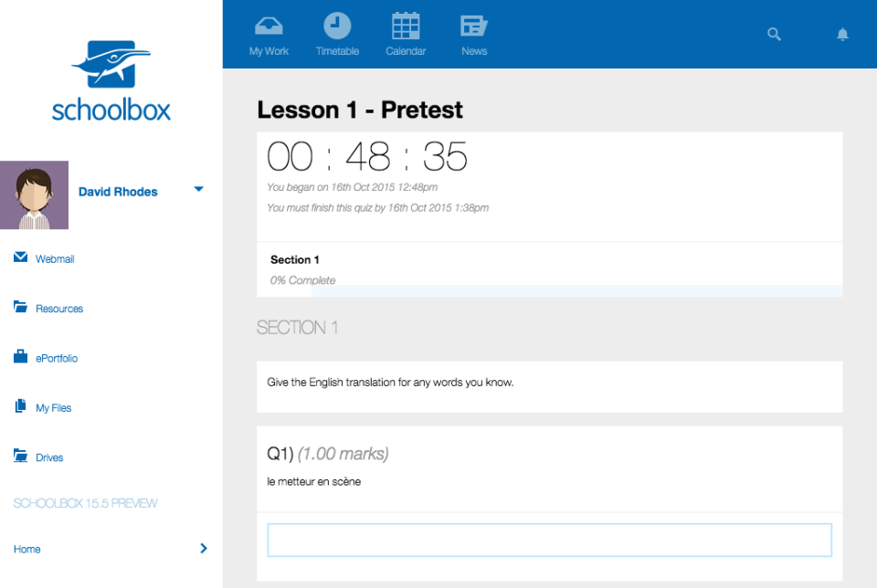Open the SCHOOLBOX 15.5 PREVIEW item

(x=85, y=503)
